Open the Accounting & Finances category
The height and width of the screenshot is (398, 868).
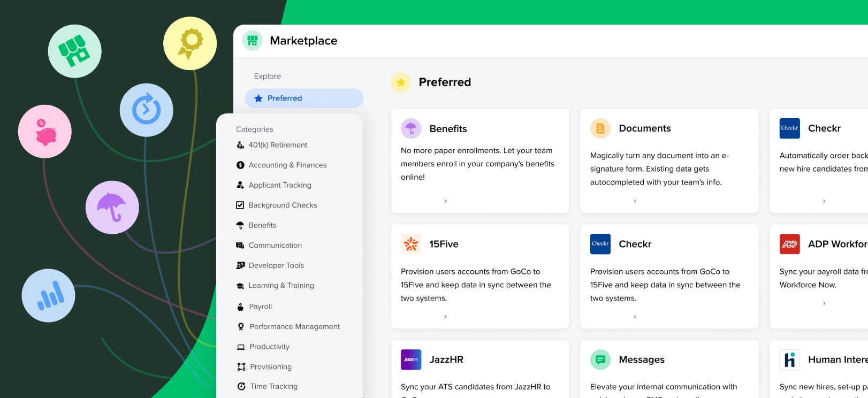pos(287,165)
